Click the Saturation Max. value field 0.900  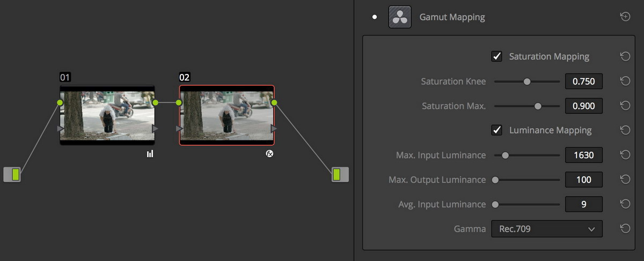584,106
